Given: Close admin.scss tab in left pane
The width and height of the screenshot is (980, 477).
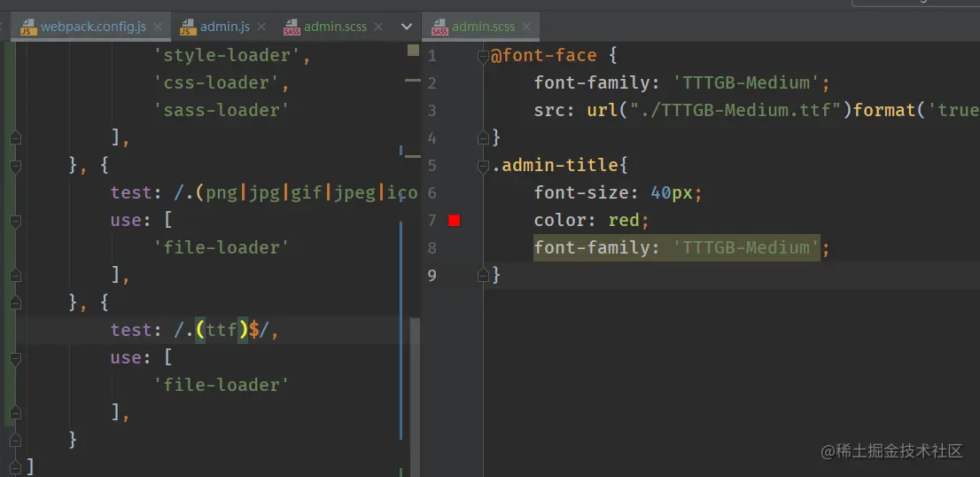Looking at the screenshot, I should (x=378, y=27).
